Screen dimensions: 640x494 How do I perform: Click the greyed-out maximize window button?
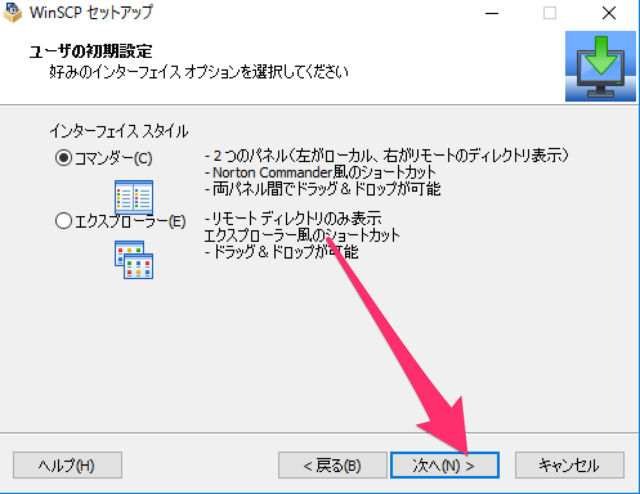point(550,15)
